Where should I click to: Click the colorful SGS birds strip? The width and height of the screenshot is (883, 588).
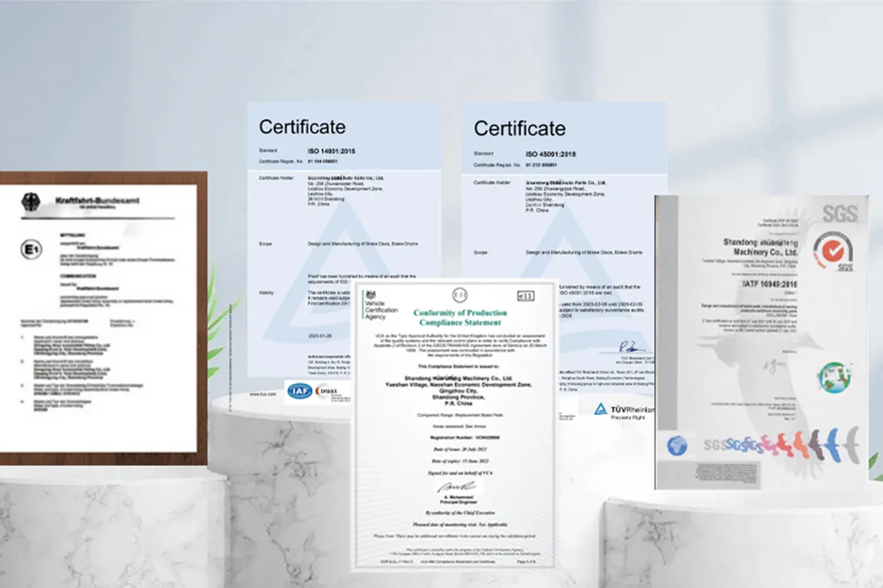coord(782,443)
